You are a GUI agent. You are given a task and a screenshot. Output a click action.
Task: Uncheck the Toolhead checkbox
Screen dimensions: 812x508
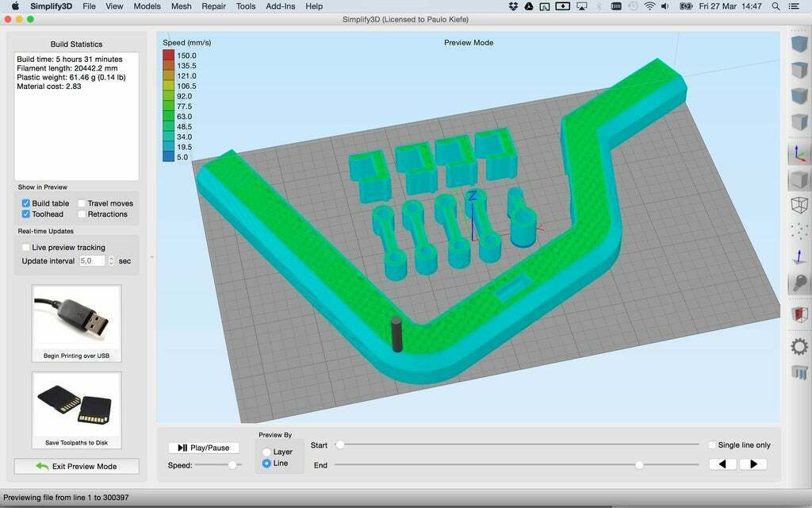(25, 214)
